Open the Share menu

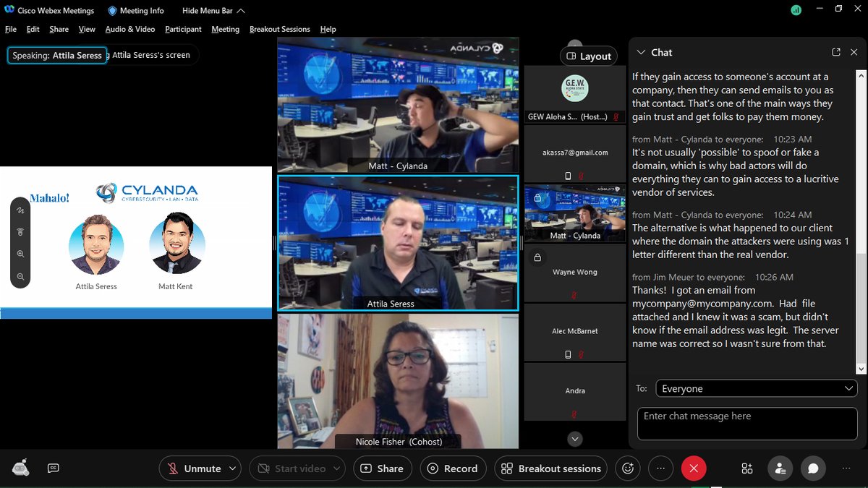click(59, 29)
